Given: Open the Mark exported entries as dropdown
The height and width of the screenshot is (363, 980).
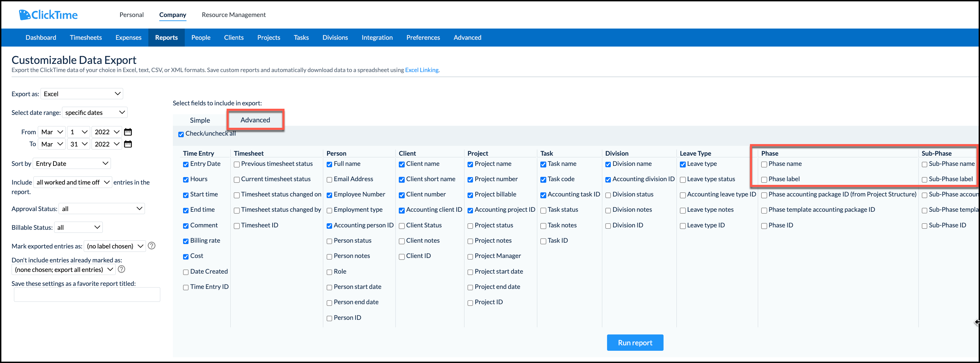Looking at the screenshot, I should click(x=115, y=246).
